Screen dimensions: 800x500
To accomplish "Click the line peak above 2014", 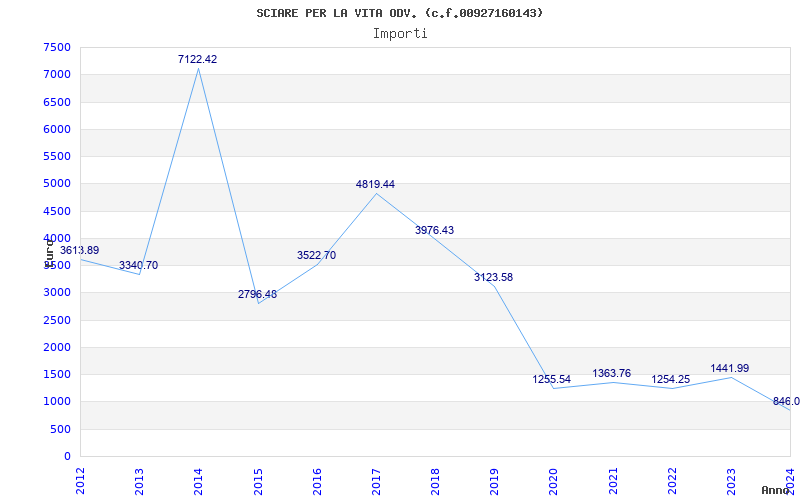I will point(198,68).
